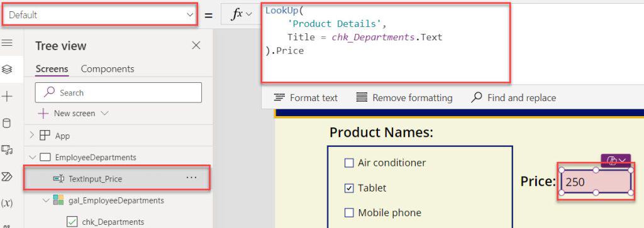644x228 pixels.
Task: Open the Data cylinder icon in rail
Action: point(7,124)
